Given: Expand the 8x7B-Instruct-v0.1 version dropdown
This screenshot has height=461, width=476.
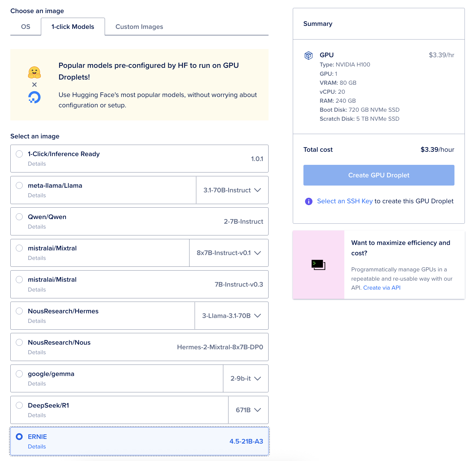Looking at the screenshot, I should pyautogui.click(x=229, y=253).
